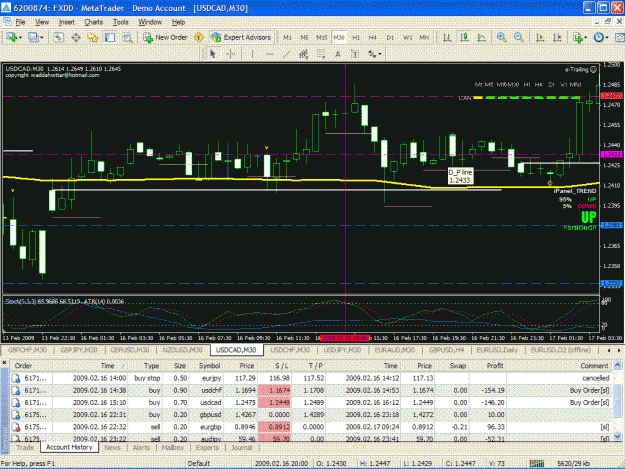The image size is (625, 469).
Task: Choose the Text label tool
Action: pos(338,54)
